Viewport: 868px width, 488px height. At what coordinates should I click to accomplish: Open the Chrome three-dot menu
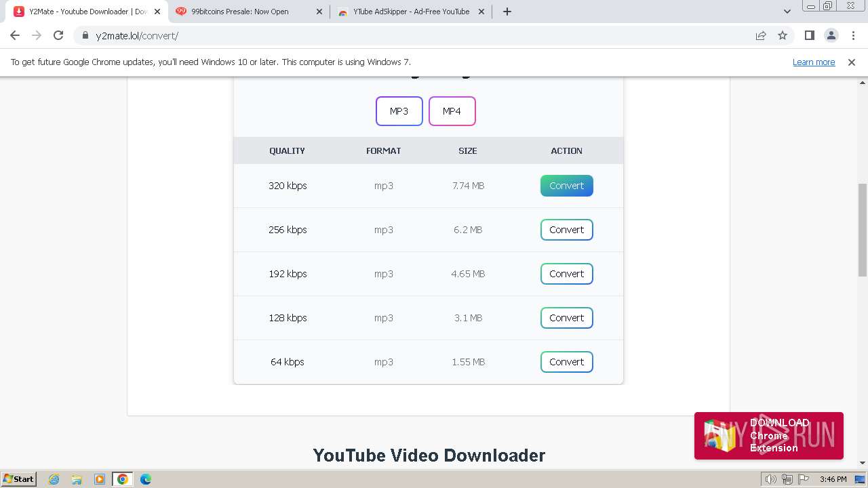[x=852, y=35]
